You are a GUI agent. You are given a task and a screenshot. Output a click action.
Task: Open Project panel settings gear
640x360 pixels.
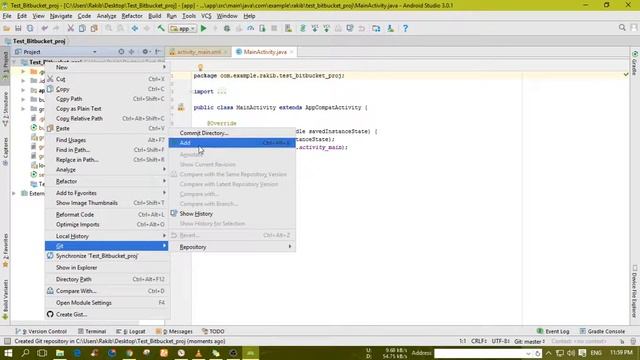pos(145,52)
